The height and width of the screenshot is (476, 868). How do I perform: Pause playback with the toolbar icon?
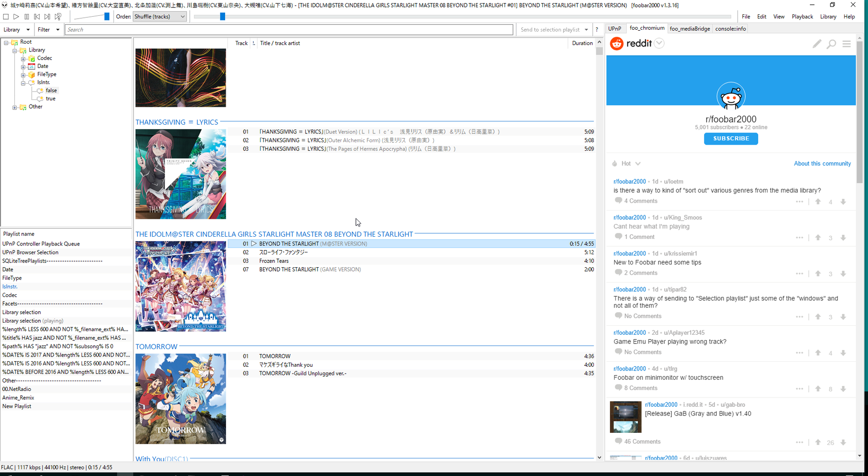coord(27,17)
